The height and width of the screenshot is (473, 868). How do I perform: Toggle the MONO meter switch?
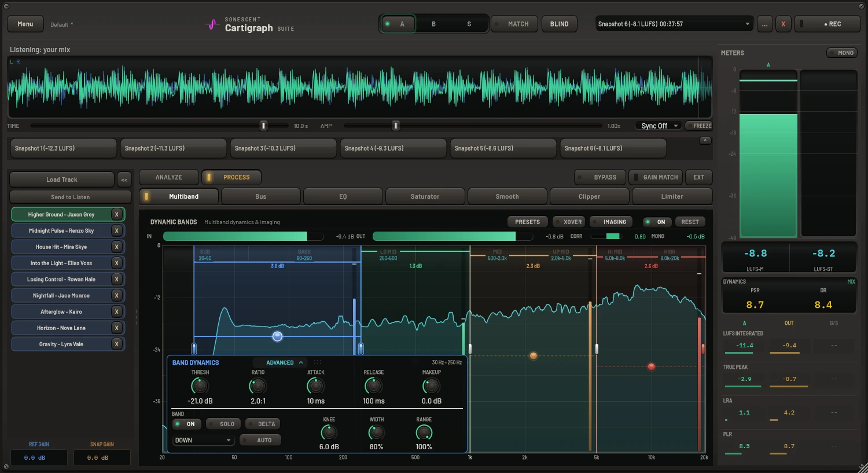point(842,53)
